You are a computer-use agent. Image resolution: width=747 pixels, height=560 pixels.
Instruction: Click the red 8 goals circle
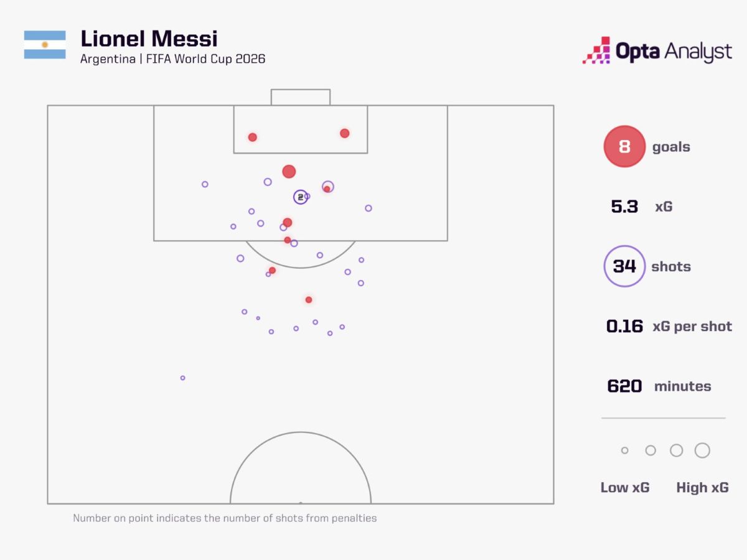tap(624, 147)
